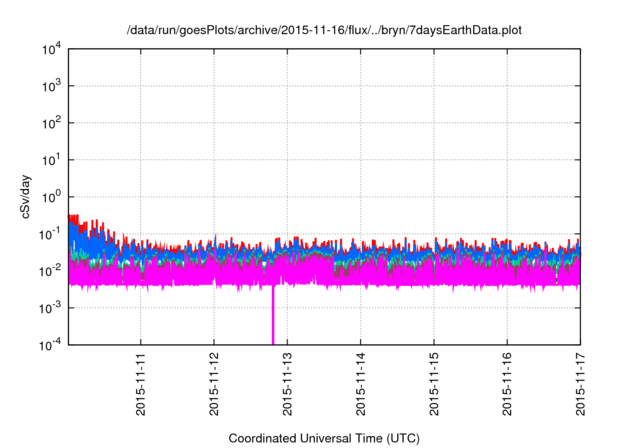
Task: Click the 10^3 y-axis tick label
Action: pyautogui.click(x=51, y=86)
